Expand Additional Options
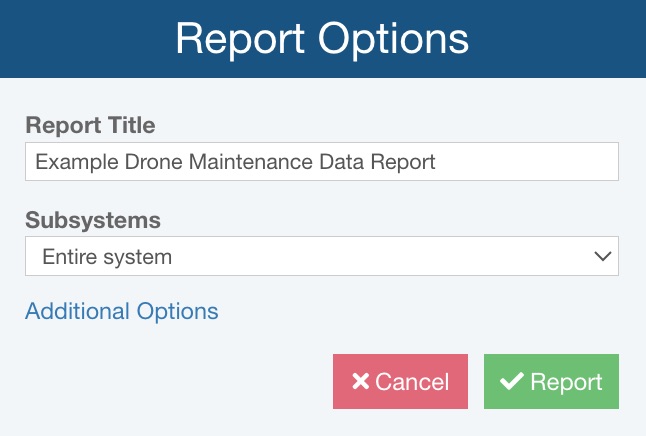This screenshot has height=436, width=646. [x=121, y=311]
